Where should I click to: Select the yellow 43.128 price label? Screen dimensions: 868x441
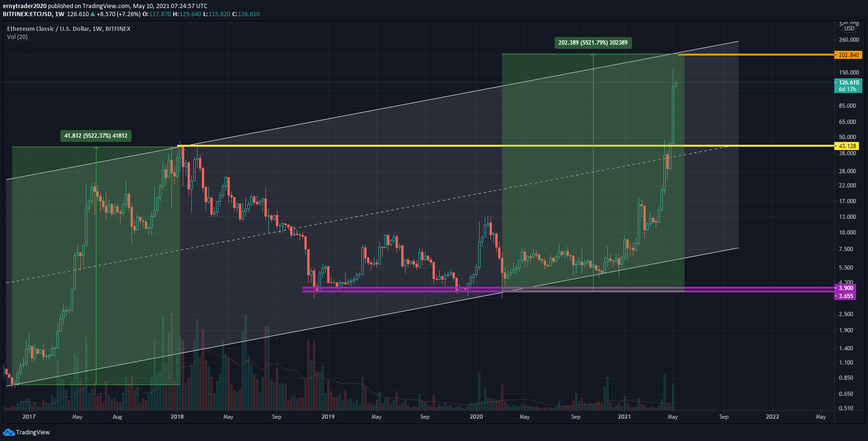tap(847, 146)
